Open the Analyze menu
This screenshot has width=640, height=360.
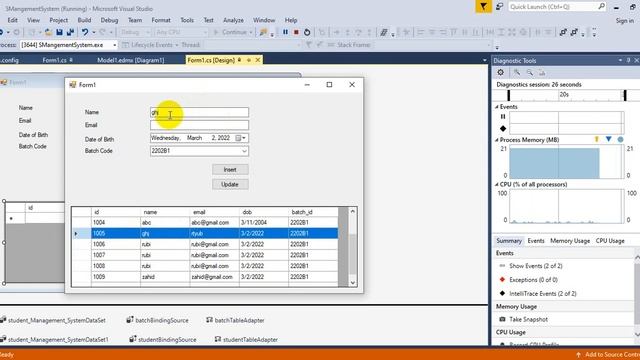click(x=233, y=20)
